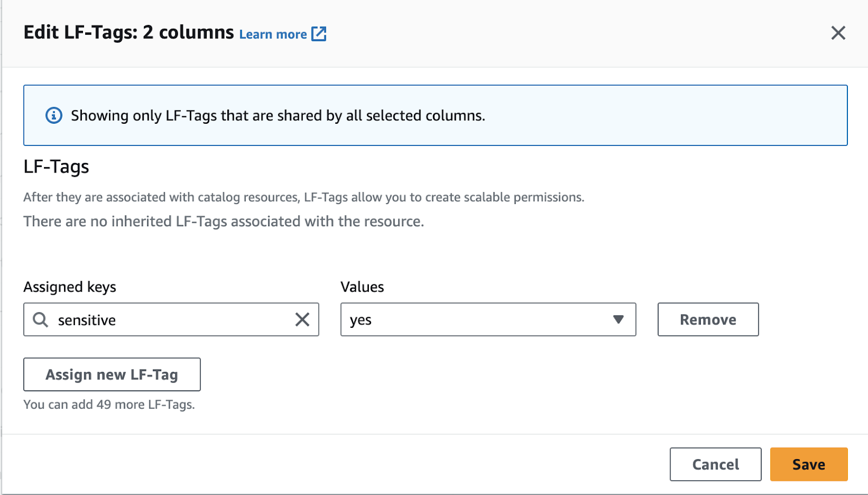Click the shared LF-Tags info banner text
The image size is (868, 495).
coord(278,116)
